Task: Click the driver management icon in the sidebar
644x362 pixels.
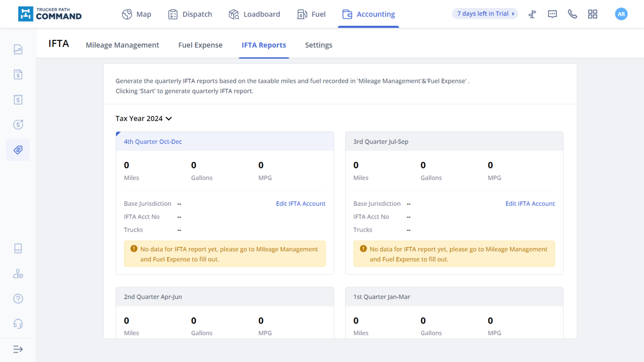Action: pos(18,274)
